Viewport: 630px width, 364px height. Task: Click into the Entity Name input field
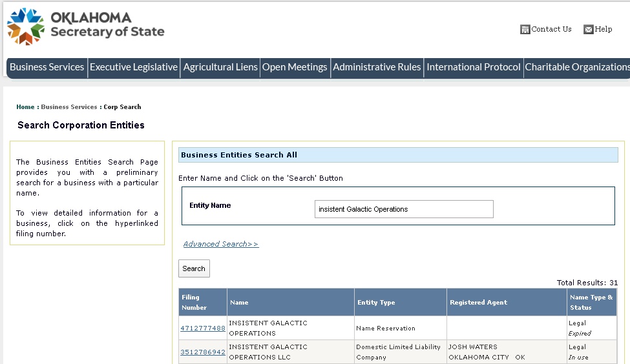(x=404, y=209)
